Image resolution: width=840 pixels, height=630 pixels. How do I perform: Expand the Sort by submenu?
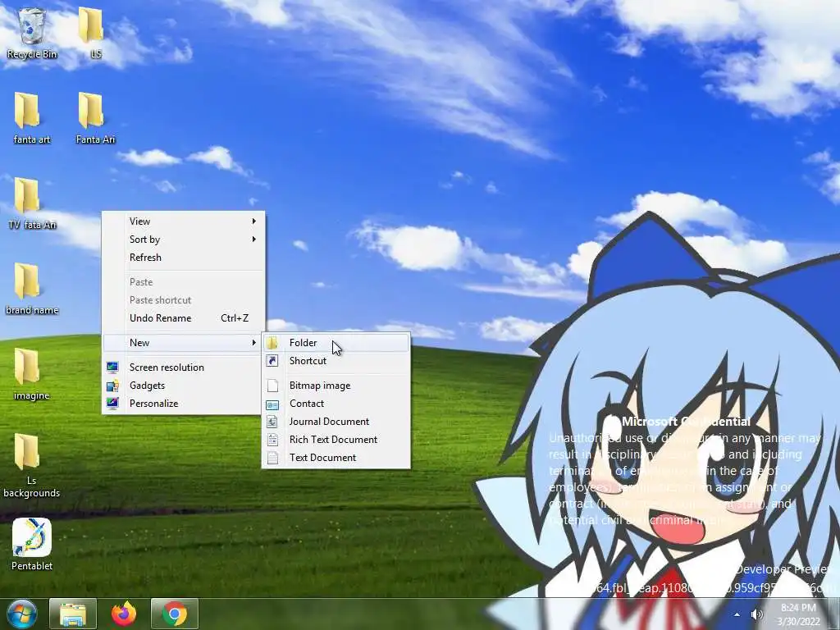(183, 240)
